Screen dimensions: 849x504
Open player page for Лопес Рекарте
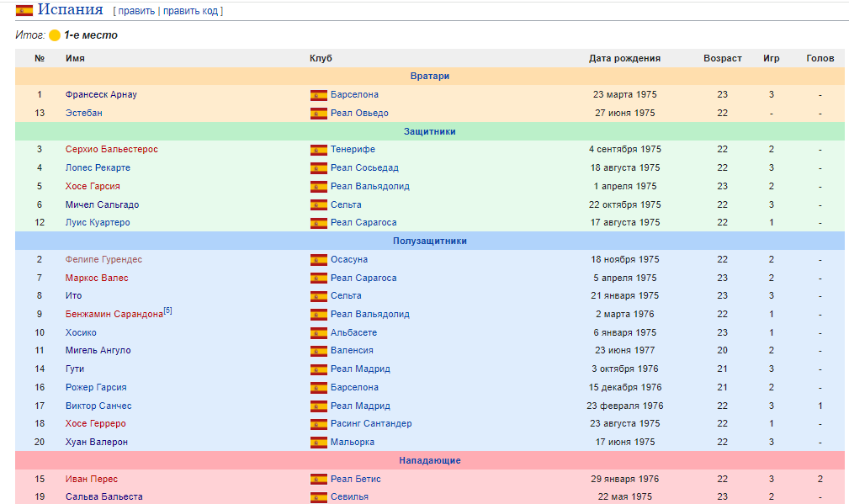click(x=98, y=167)
